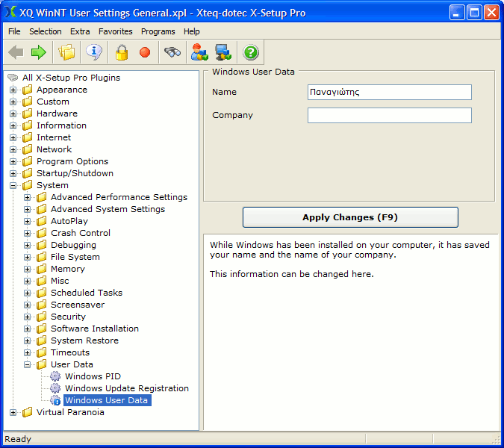504x448 pixels.
Task: Select All X-Setup Pro Plugins root
Action: pyautogui.click(x=71, y=78)
